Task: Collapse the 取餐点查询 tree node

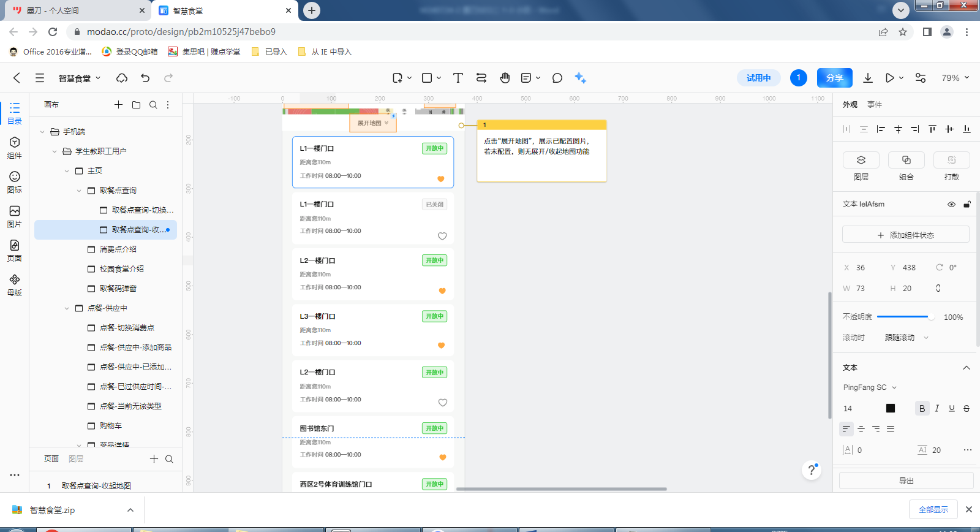Action: [x=79, y=191]
